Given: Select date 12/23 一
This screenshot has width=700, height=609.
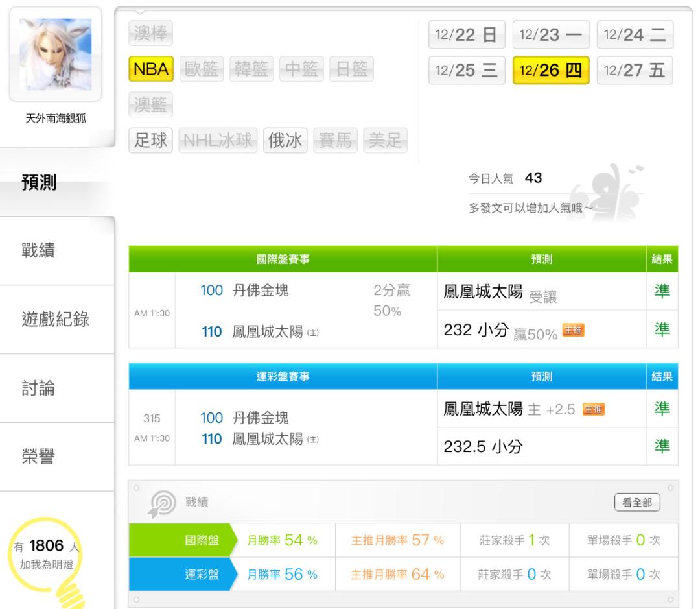Looking at the screenshot, I should click(x=551, y=35).
